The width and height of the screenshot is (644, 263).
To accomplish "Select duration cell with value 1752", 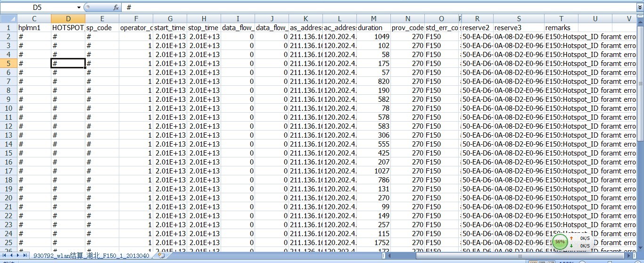I will pos(373,242).
